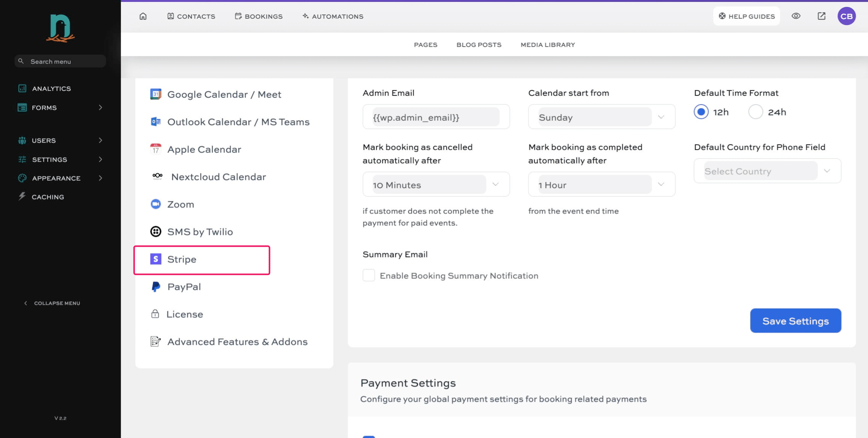Image resolution: width=868 pixels, height=438 pixels.
Task: Open the Bookings menu
Action: coord(259,16)
